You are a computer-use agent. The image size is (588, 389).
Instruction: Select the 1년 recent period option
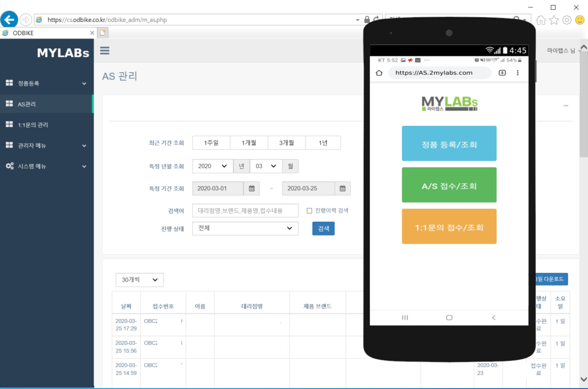pos(323,143)
